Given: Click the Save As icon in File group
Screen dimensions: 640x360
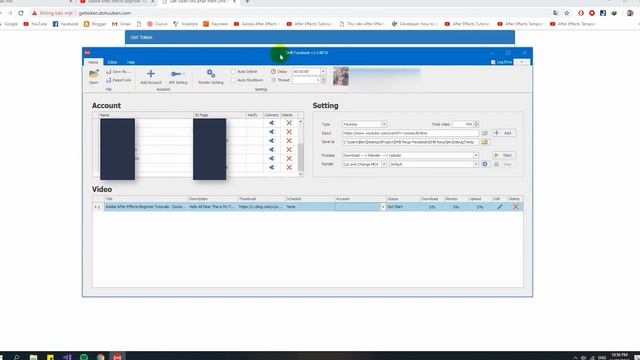Looking at the screenshot, I should [x=118, y=72].
